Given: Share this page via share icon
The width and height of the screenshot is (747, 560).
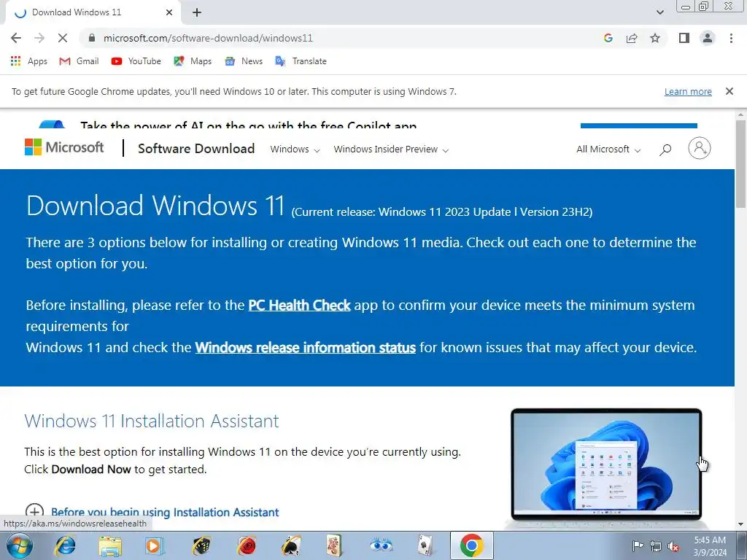Looking at the screenshot, I should pyautogui.click(x=632, y=38).
